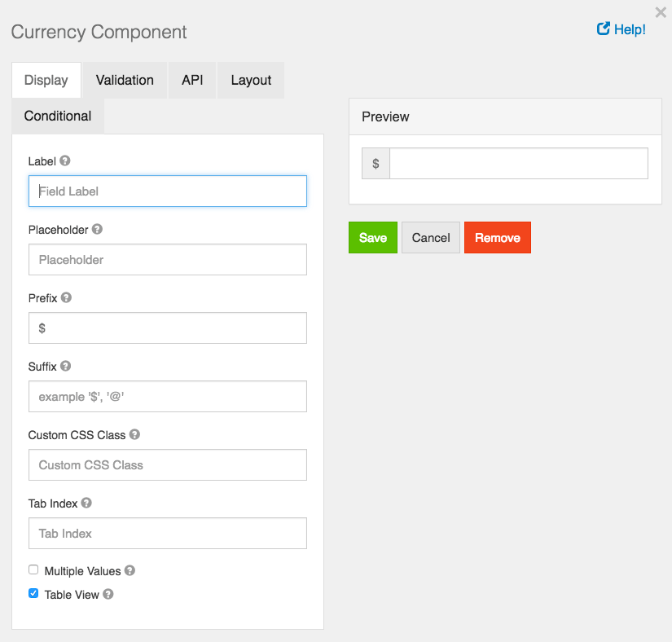This screenshot has height=642, width=672.
Task: Click the Table View help icon
Action: click(108, 595)
